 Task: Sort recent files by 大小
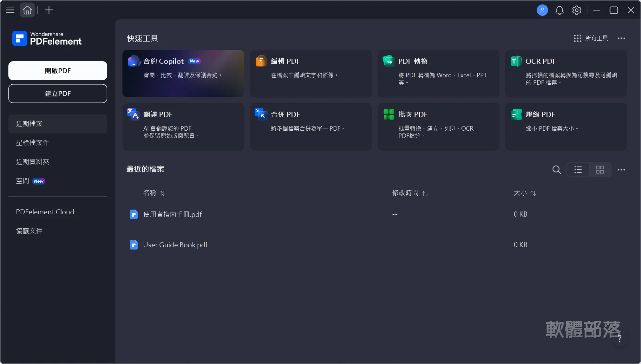525,193
